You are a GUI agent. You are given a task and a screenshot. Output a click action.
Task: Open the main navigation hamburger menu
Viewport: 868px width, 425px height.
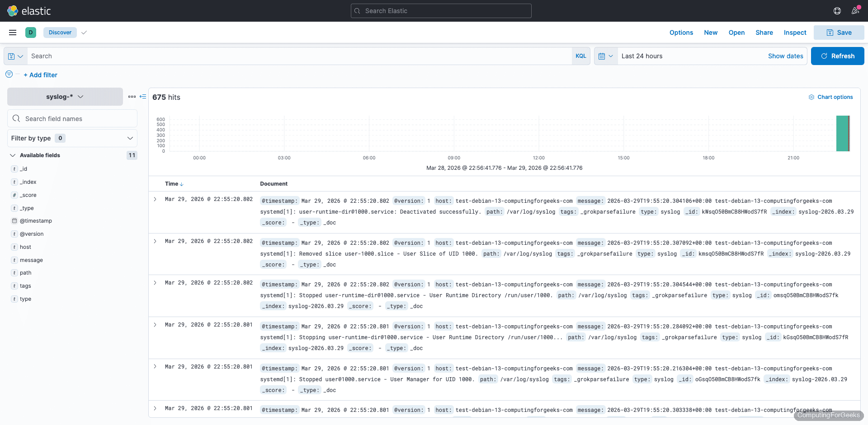pyautogui.click(x=12, y=32)
